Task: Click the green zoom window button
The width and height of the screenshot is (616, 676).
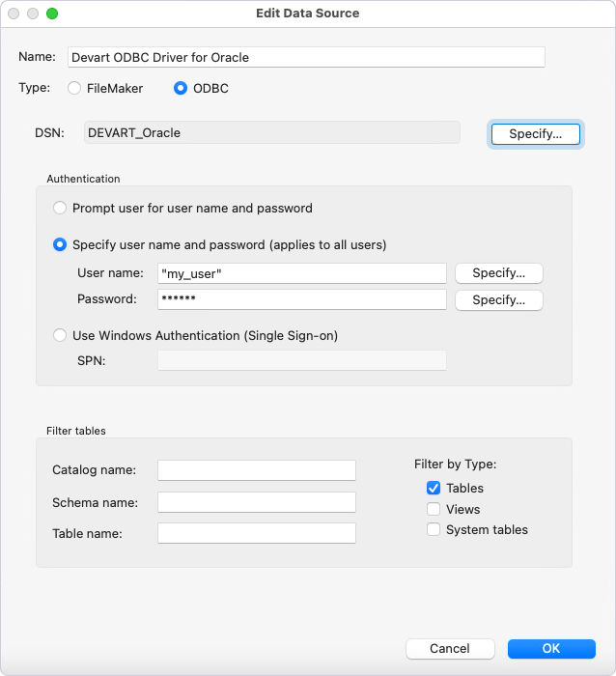Action: (x=52, y=14)
